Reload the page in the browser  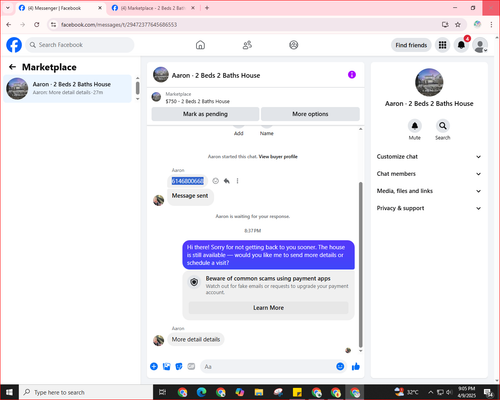37,25
